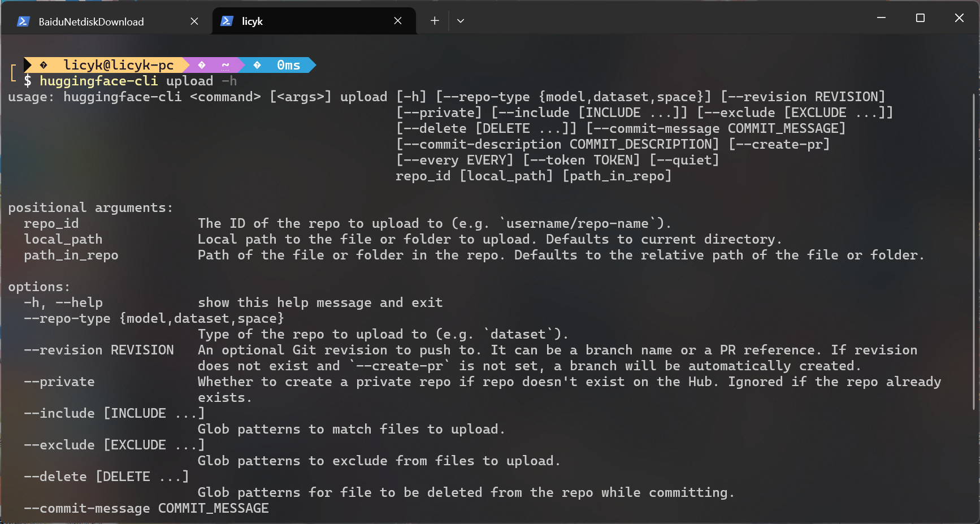Maximize the terminal window
The image size is (980, 524).
tap(920, 18)
